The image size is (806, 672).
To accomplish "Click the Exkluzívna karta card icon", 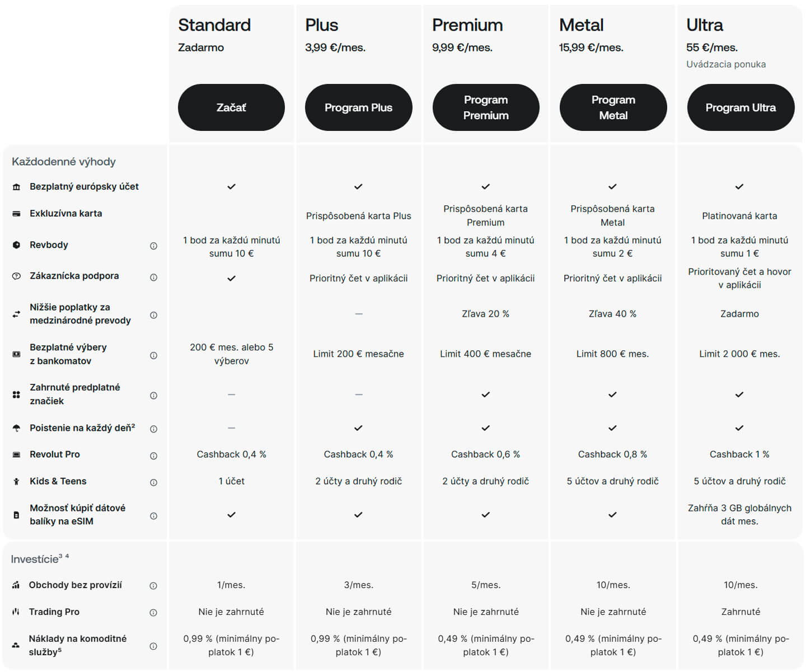I will click(16, 214).
